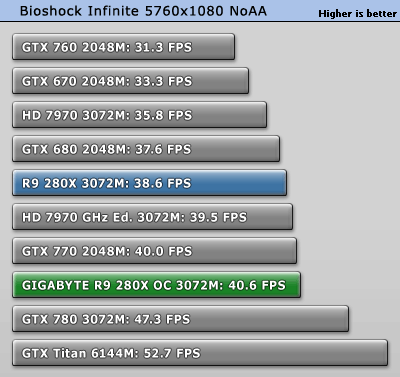This screenshot has height=377, width=400.
Task: Click the 40.6 FPS value text
Action: [x=257, y=285]
